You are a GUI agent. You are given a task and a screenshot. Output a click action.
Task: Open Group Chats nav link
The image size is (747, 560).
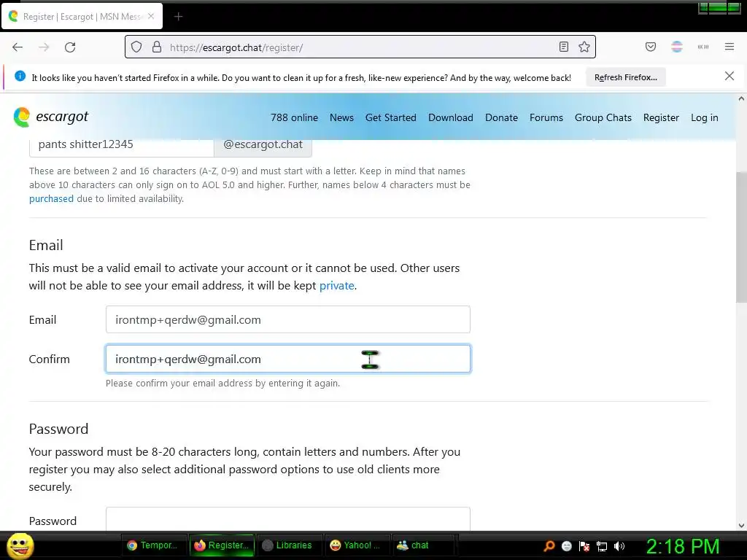pyautogui.click(x=603, y=117)
